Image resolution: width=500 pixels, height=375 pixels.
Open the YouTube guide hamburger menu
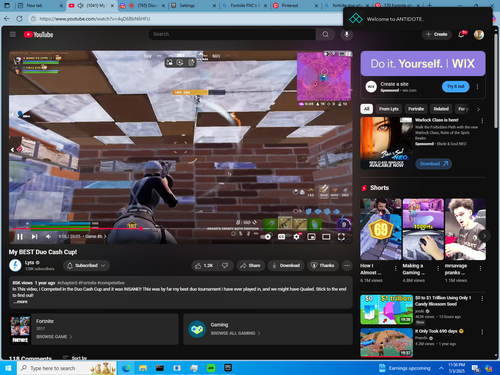point(13,34)
